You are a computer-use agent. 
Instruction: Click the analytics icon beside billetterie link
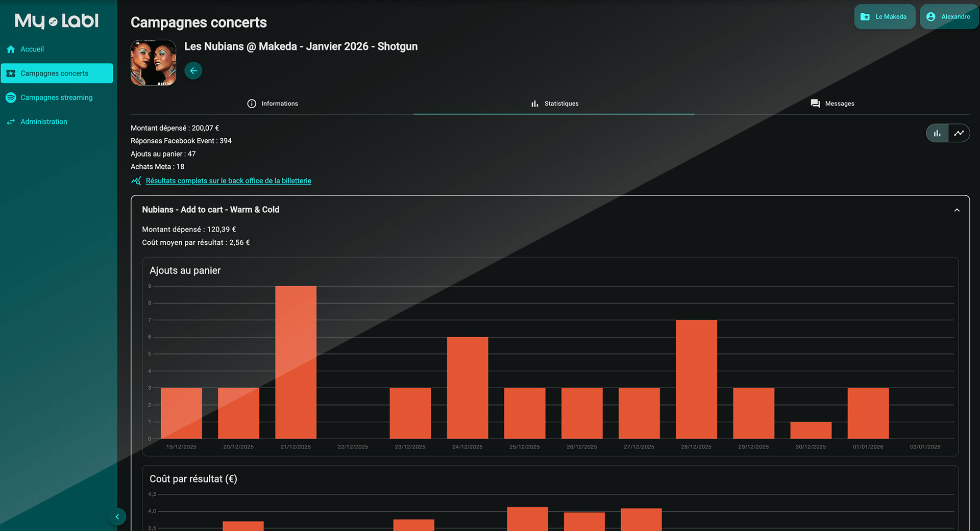[136, 181]
